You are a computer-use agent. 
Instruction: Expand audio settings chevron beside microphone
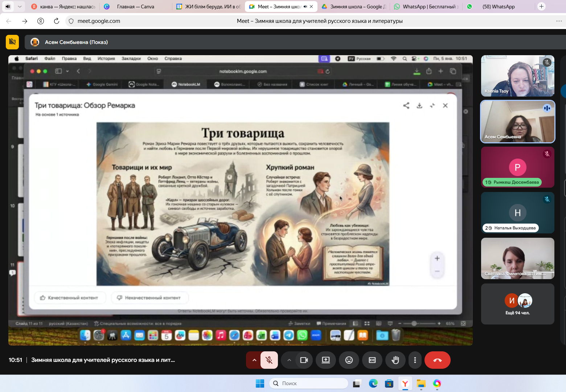(x=254, y=360)
